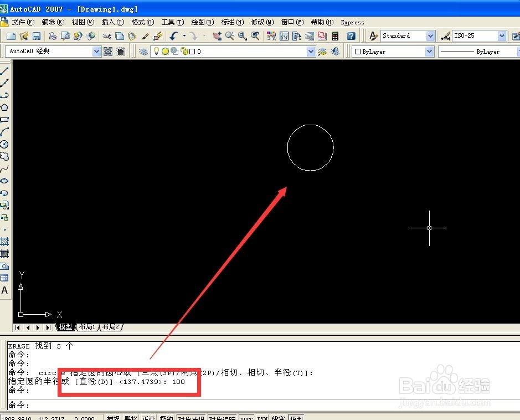520x420 pixels.
Task: Create a new drawing with New icon
Action: tap(11, 36)
